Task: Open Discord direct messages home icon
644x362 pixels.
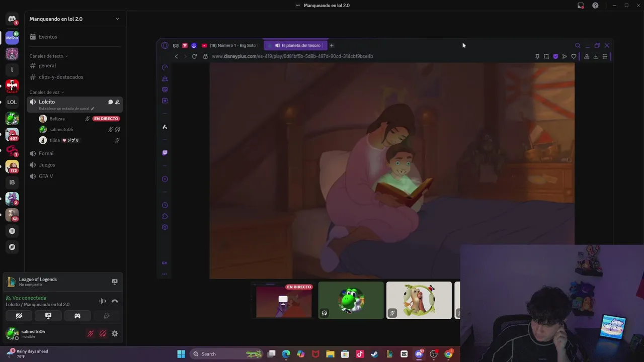Action: (12, 19)
